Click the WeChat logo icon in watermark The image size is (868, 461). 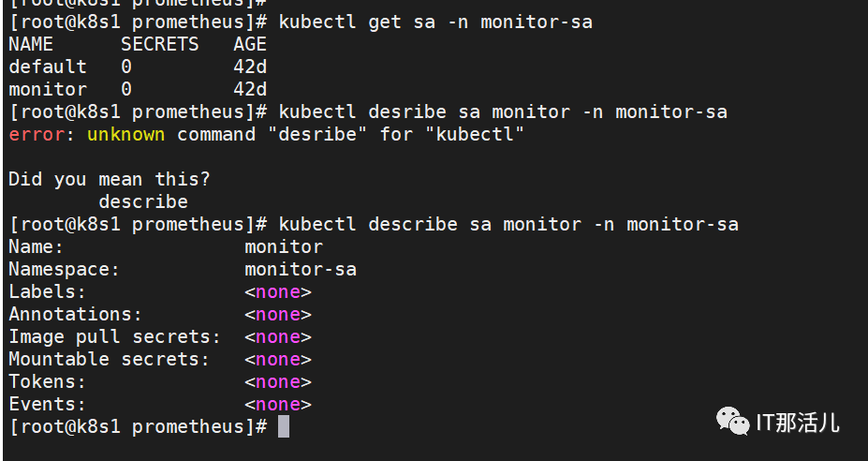pyautogui.click(x=733, y=422)
